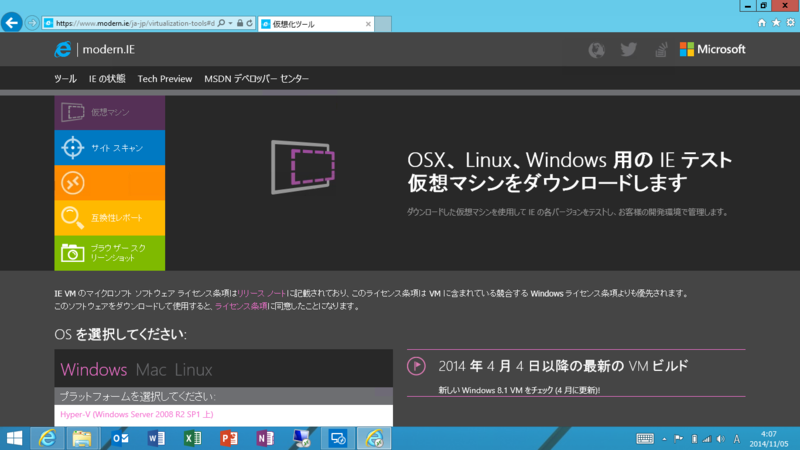Select the 仮想マシン purple sidebar tile
Screen dimensions: 800x450
[x=110, y=112]
